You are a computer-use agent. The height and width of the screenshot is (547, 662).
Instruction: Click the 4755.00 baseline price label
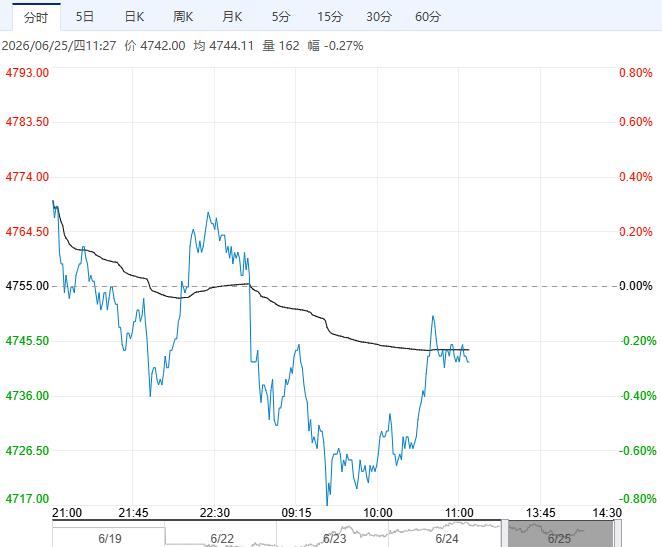click(x=27, y=286)
